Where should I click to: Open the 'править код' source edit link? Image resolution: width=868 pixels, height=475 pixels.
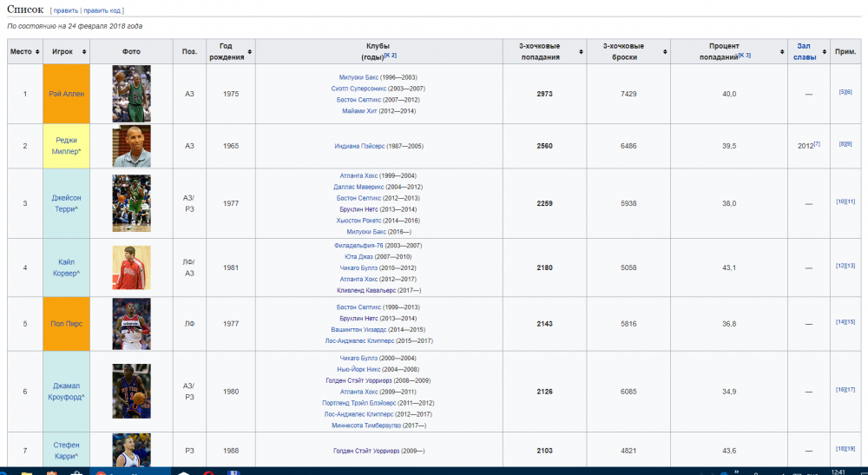click(102, 10)
